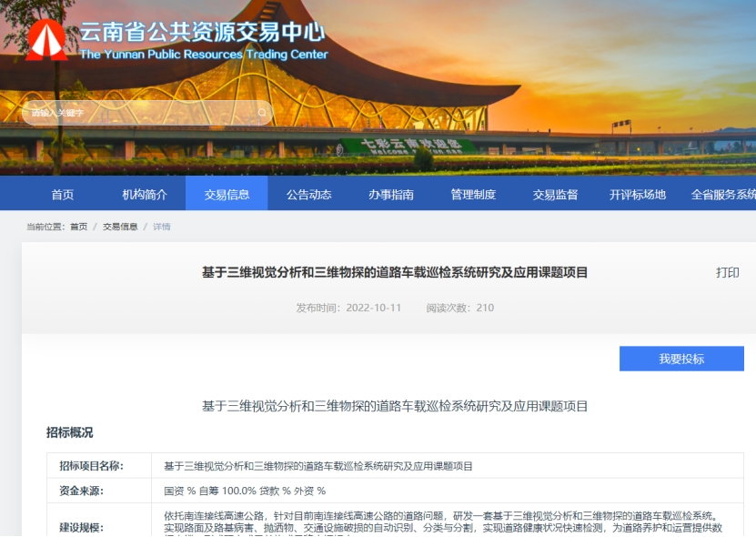Image resolution: width=756 pixels, height=537 pixels.
Task: Open the 机构简介 navigation item
Action: tap(145, 194)
